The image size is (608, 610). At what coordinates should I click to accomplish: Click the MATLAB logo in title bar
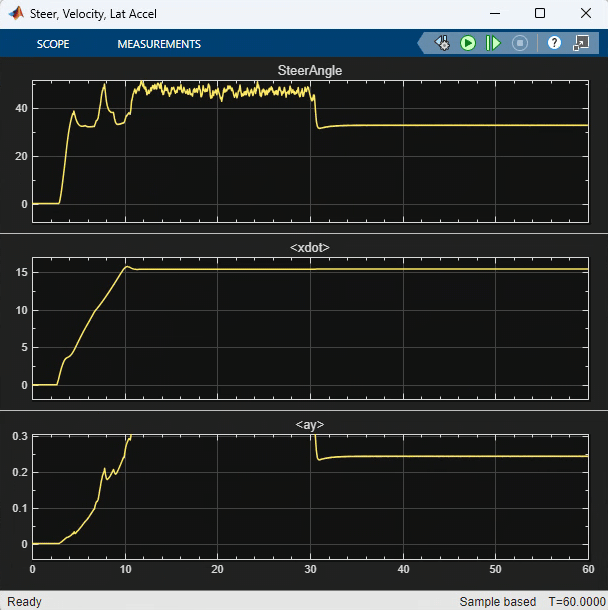pyautogui.click(x=16, y=13)
